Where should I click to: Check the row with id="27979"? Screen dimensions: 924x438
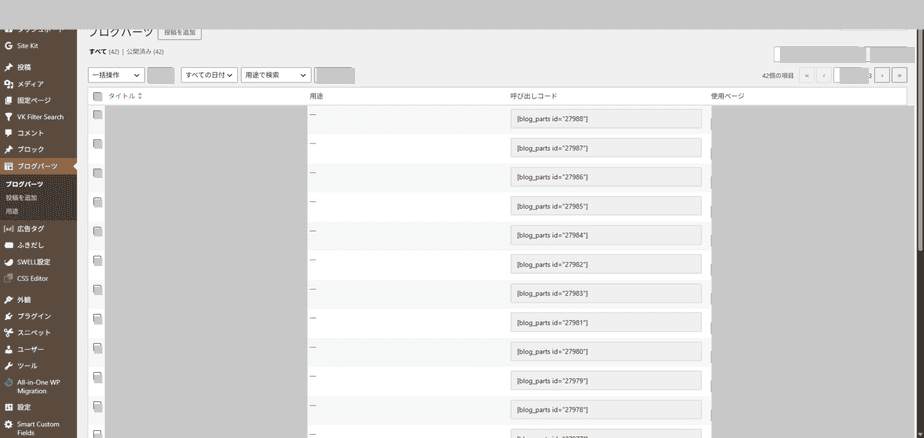point(98,377)
